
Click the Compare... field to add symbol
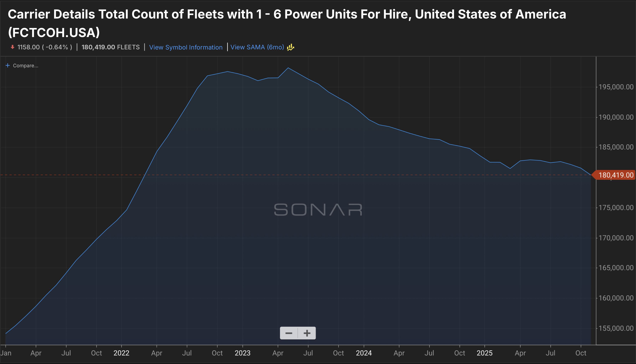point(25,66)
